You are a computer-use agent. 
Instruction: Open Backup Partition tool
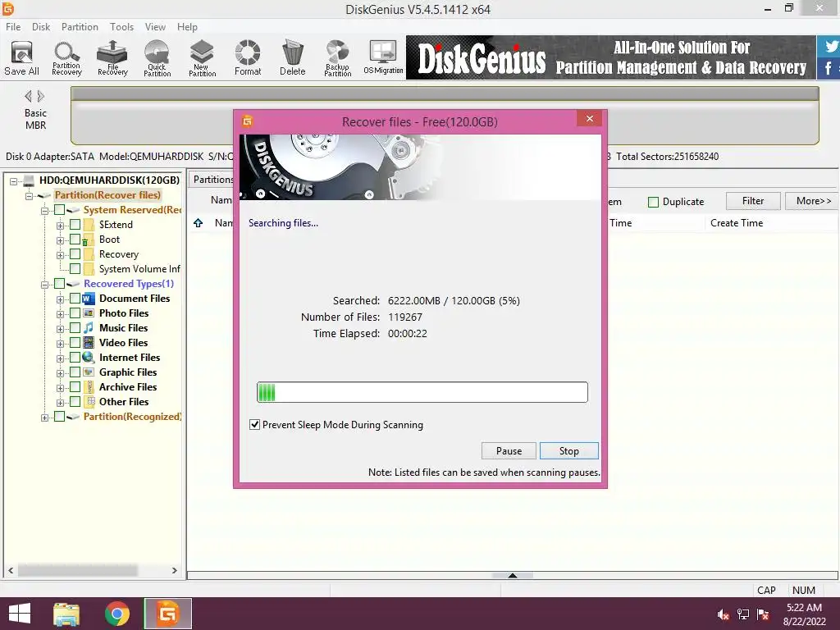337,58
